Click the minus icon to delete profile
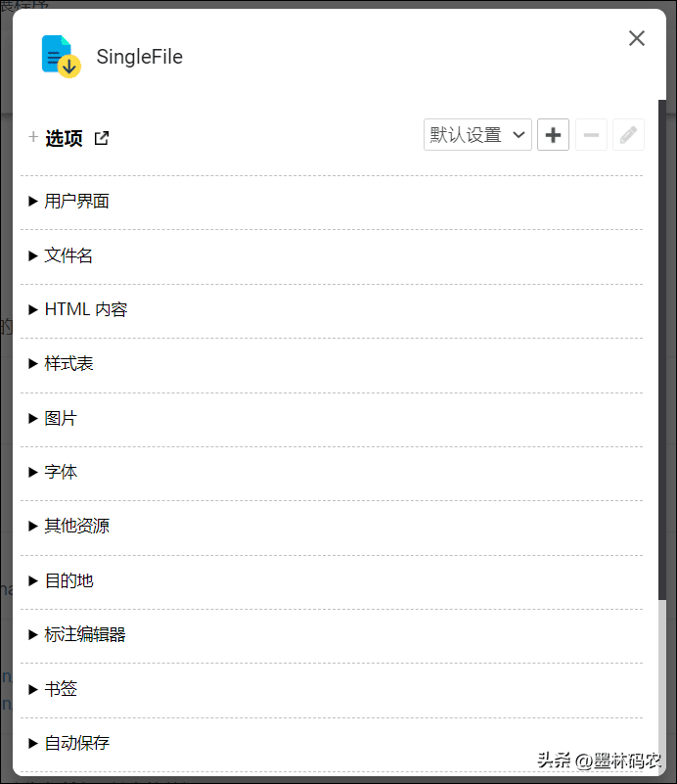 [591, 135]
